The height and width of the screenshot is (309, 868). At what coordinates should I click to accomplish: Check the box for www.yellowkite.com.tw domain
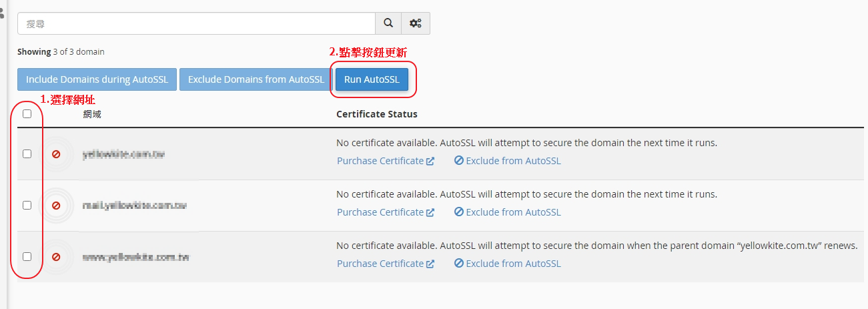[x=27, y=256]
